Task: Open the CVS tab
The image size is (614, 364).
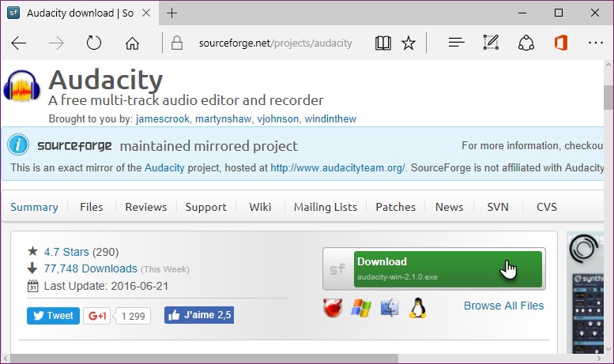Action: [547, 207]
